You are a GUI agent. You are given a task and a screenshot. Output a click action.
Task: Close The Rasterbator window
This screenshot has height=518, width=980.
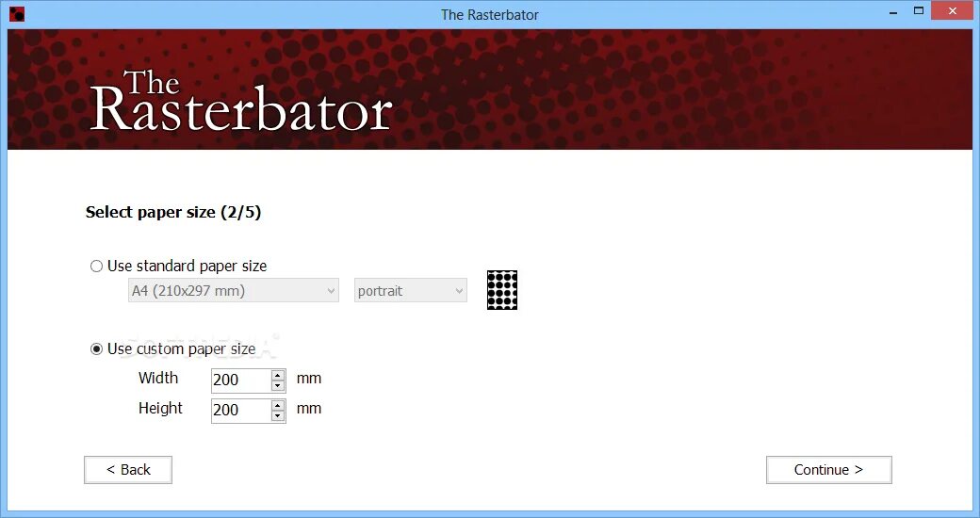click(x=953, y=10)
